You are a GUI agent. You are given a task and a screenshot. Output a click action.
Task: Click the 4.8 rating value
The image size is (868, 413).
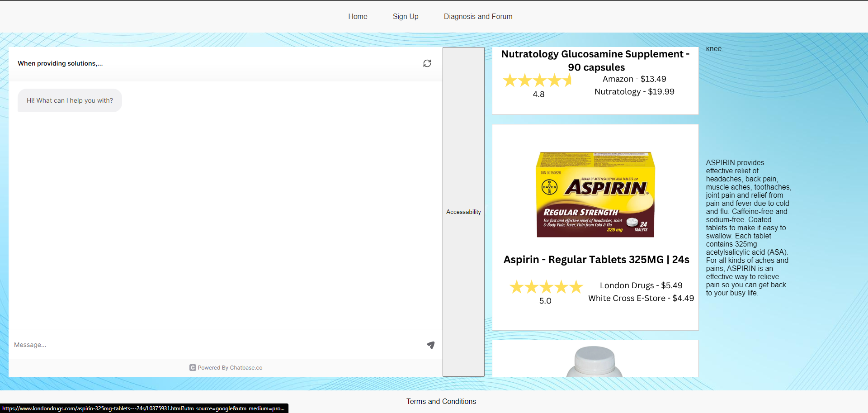tap(538, 94)
